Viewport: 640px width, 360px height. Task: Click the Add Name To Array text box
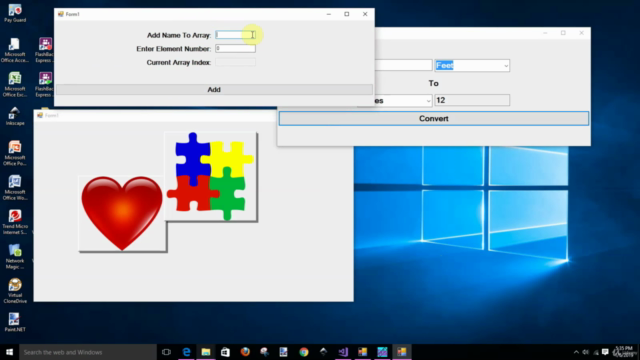[236, 35]
